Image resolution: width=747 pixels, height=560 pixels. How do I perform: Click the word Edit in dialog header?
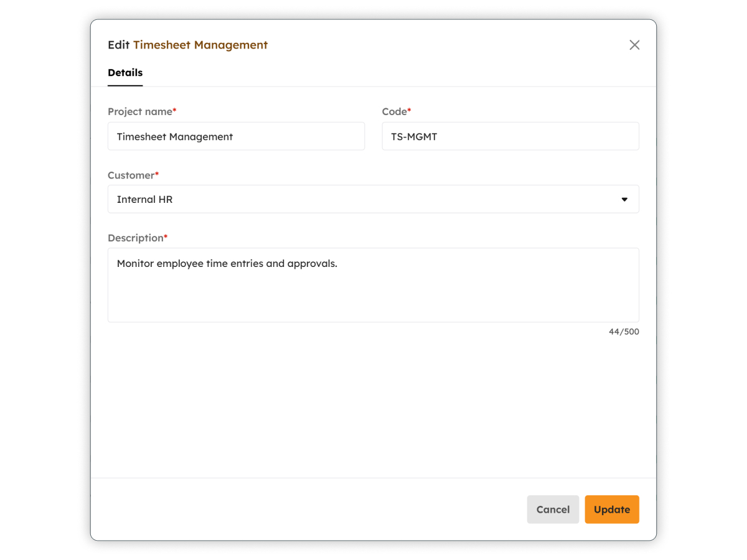pos(118,45)
